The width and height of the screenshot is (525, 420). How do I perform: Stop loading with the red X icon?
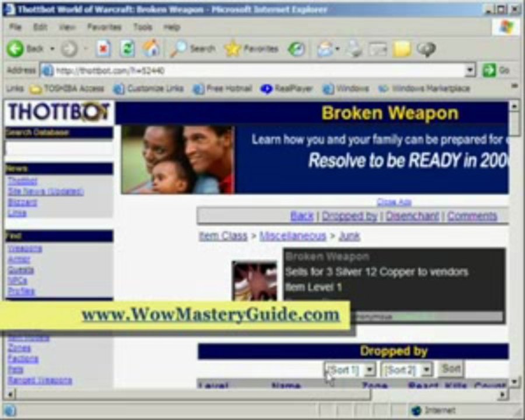click(103, 49)
